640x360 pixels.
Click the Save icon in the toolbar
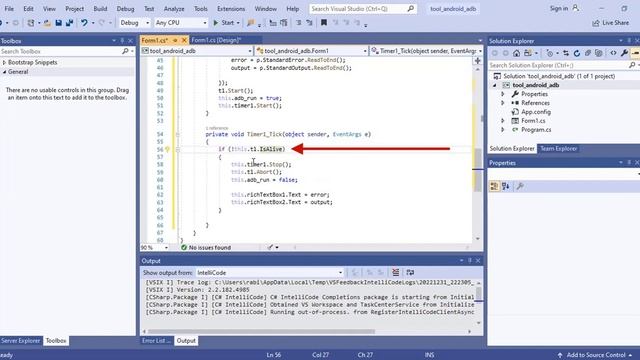(x=58, y=23)
